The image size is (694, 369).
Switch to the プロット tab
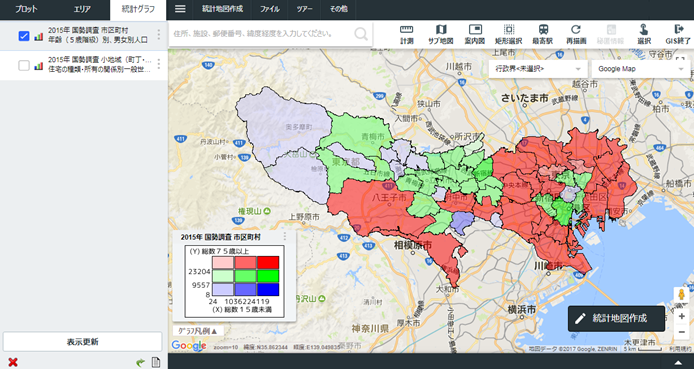pos(27,9)
